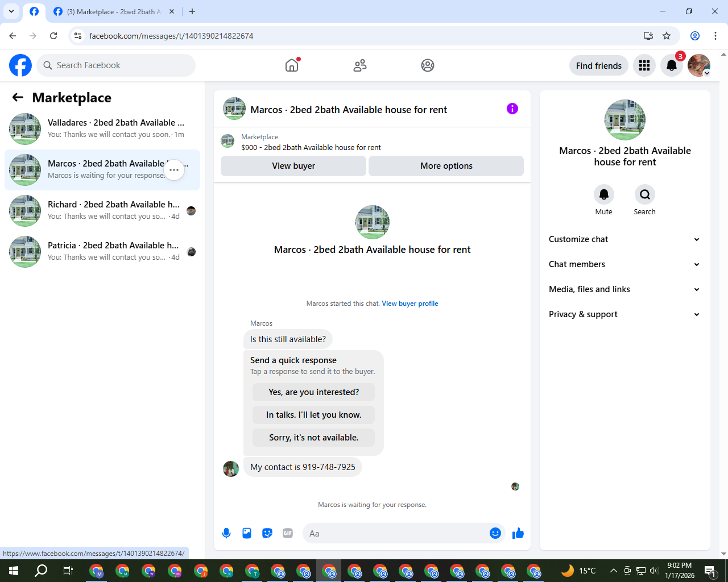Open the Groups icon in top navigation
728x582 pixels.
(x=428, y=65)
